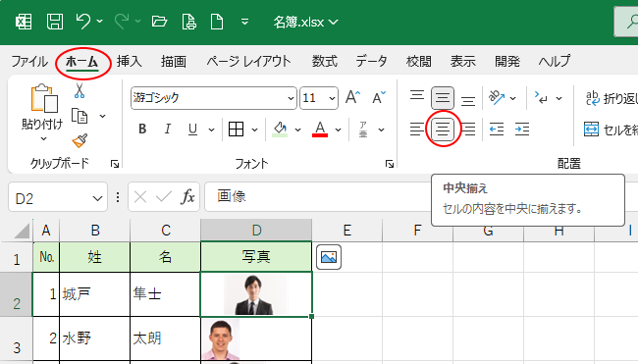Create a new blank workbook icon

217,22
